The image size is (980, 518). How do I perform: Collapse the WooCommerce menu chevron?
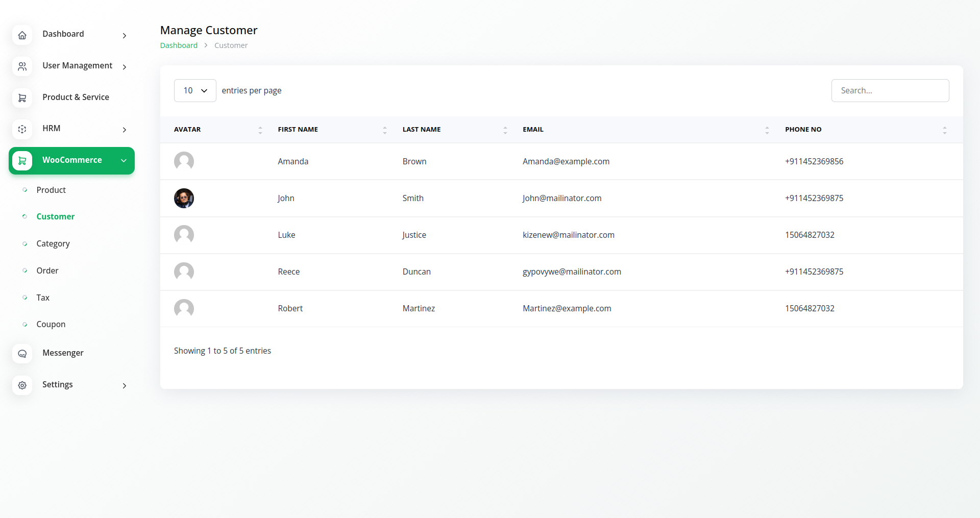tap(124, 161)
